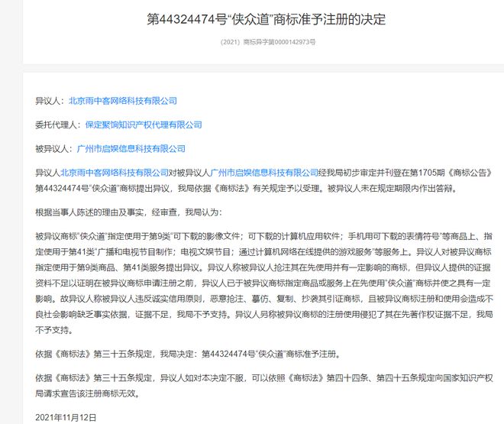The width and height of the screenshot is (504, 424).
Task: Click 北京雨中客网络科技有限公司 link inside the body paragraph
Action: (115, 173)
